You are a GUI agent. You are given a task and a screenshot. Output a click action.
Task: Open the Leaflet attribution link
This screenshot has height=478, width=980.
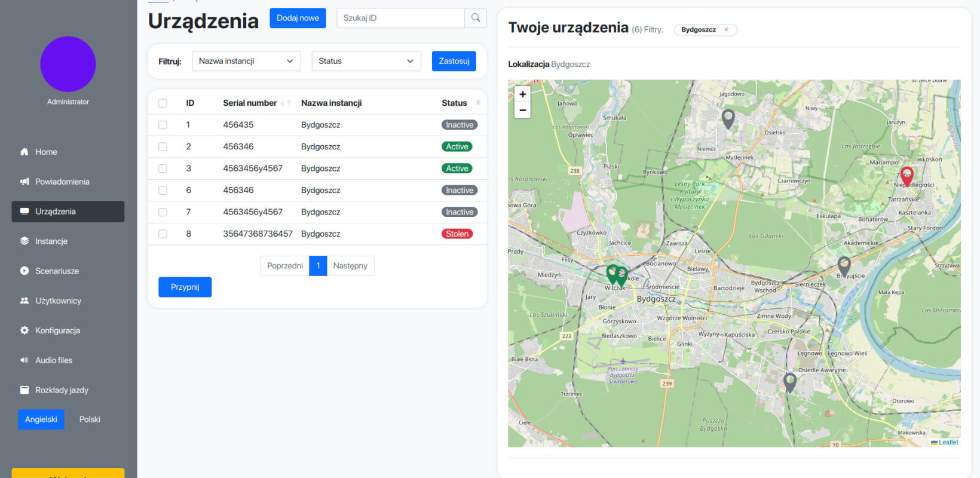pyautogui.click(x=948, y=442)
